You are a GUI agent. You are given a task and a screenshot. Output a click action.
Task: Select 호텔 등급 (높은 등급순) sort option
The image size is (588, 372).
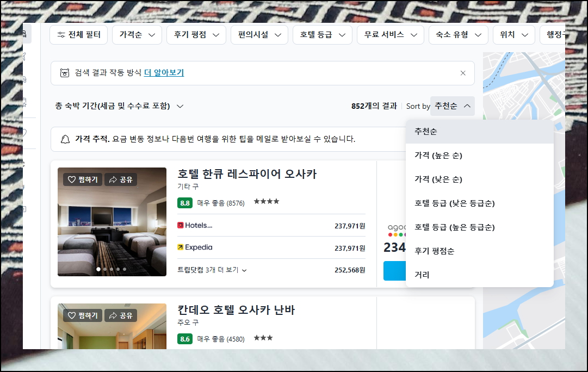(x=480, y=227)
